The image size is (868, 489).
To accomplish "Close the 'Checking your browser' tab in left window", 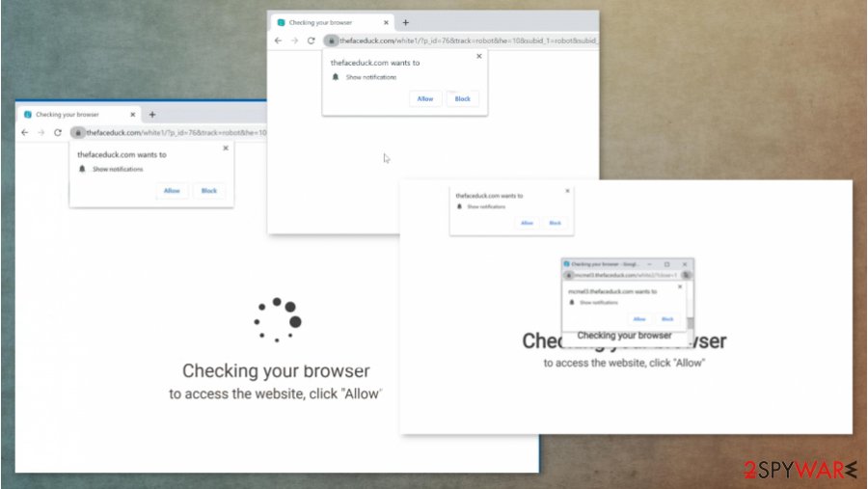I will pyautogui.click(x=133, y=115).
